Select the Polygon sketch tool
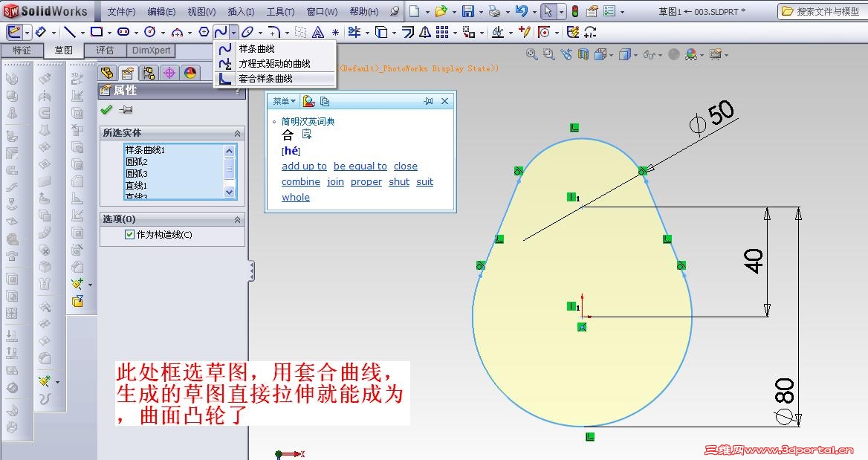 click(x=204, y=32)
